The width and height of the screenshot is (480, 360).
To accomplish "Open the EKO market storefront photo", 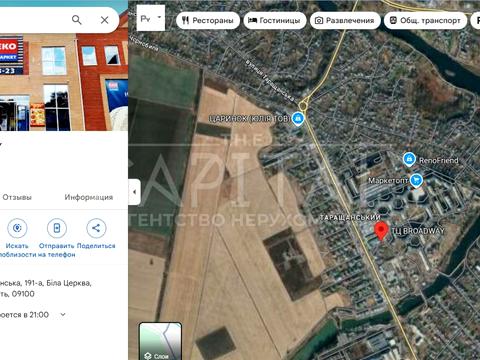I will click(x=64, y=82).
